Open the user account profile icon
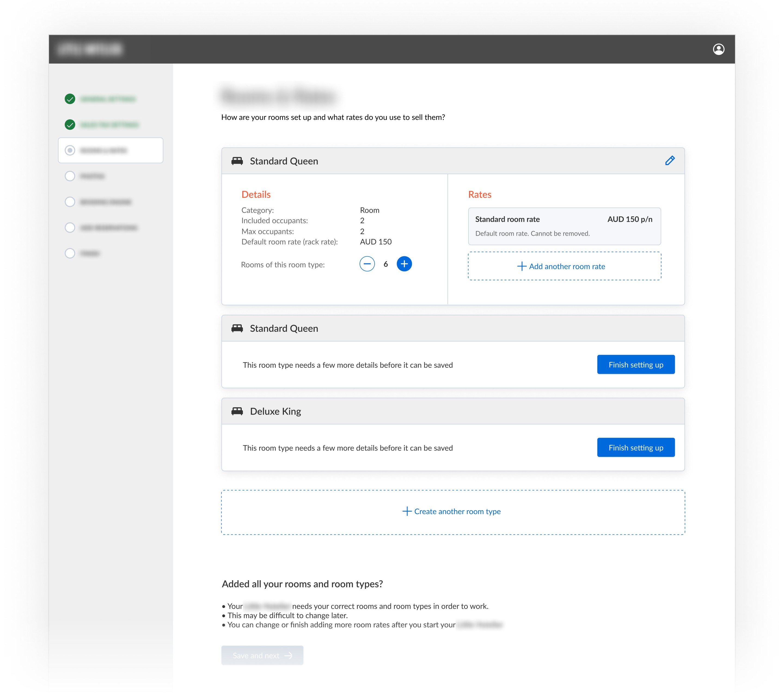 click(x=718, y=49)
